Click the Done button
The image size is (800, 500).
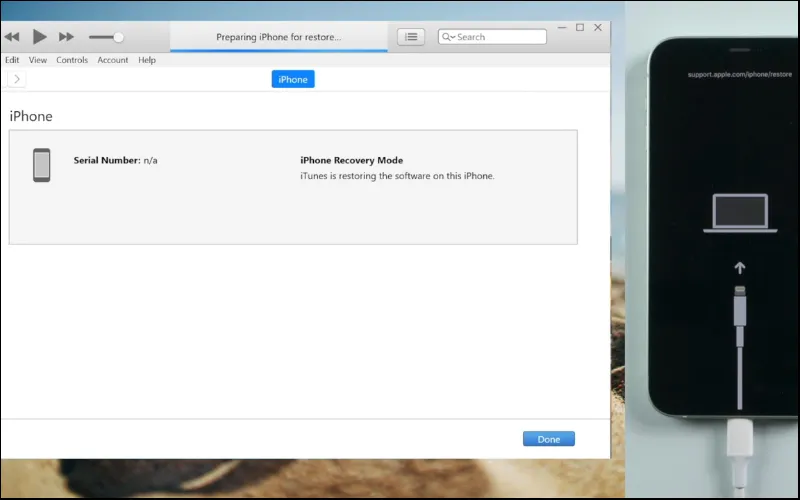point(548,439)
